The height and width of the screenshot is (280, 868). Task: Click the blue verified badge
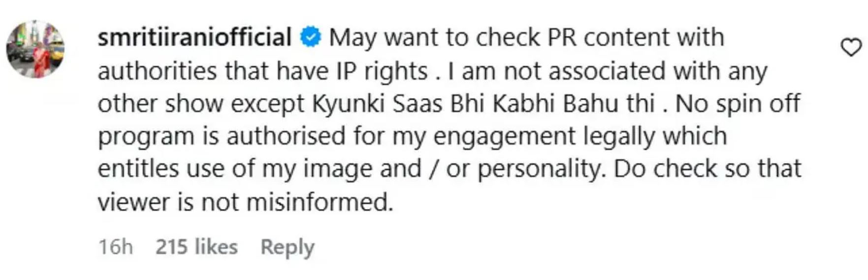311,37
